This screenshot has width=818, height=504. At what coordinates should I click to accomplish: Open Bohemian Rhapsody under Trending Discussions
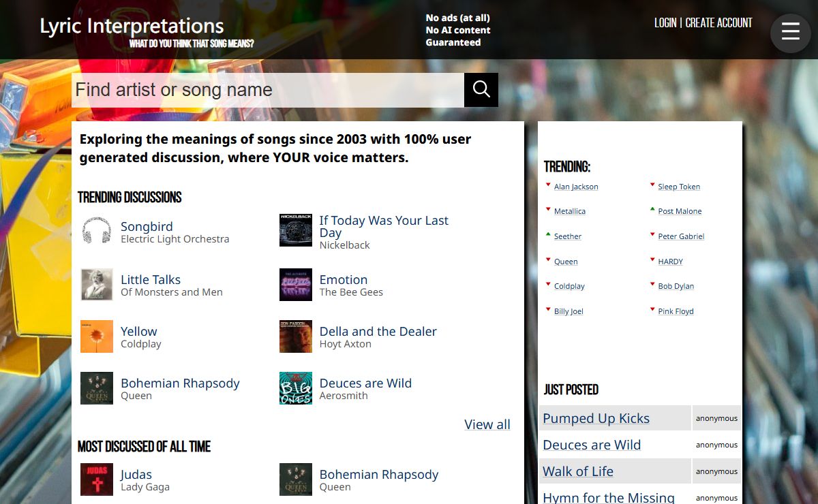click(x=180, y=383)
